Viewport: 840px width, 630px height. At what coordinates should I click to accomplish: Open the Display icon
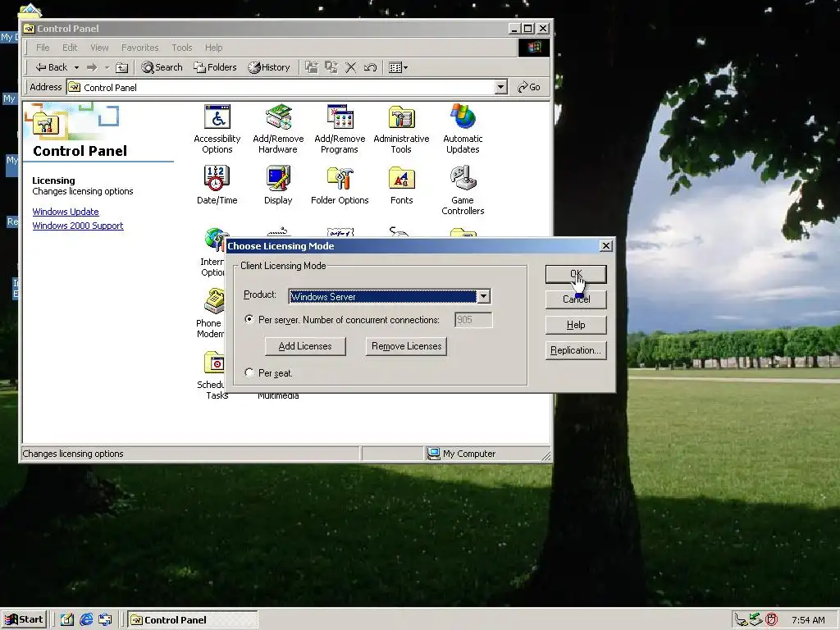pos(278,178)
